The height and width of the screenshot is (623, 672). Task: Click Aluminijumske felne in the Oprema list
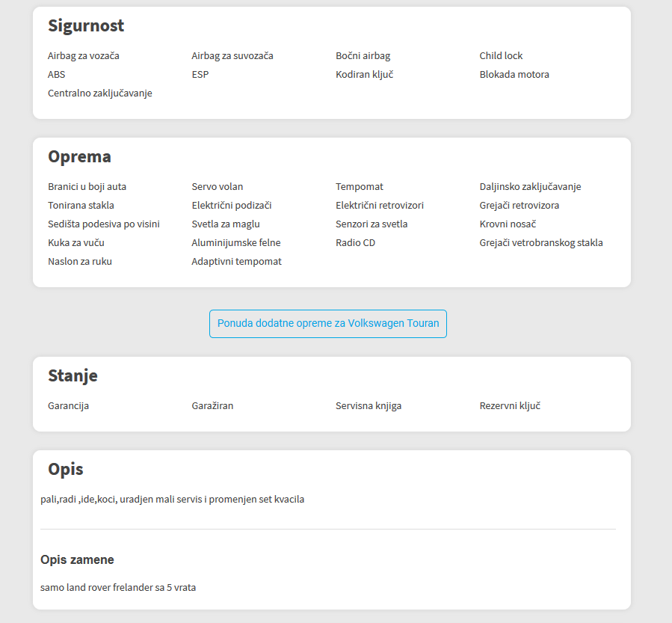pyautogui.click(x=236, y=242)
